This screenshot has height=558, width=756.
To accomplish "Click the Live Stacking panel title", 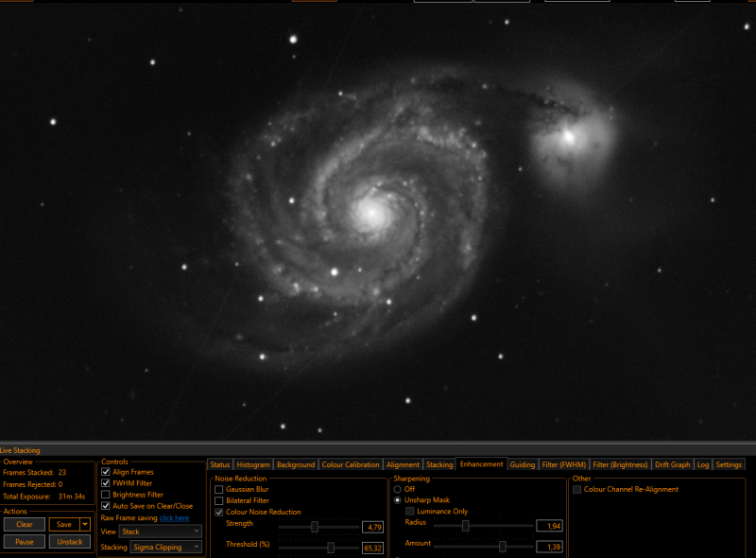I will click(x=20, y=450).
